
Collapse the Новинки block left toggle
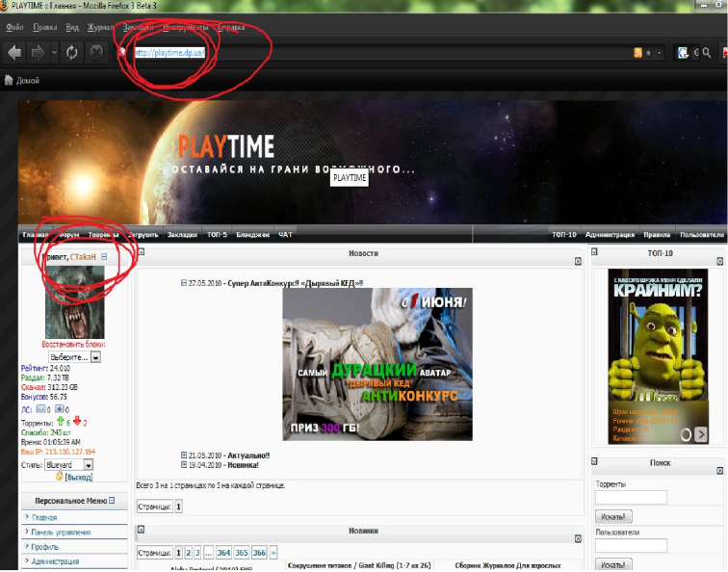pos(142,530)
